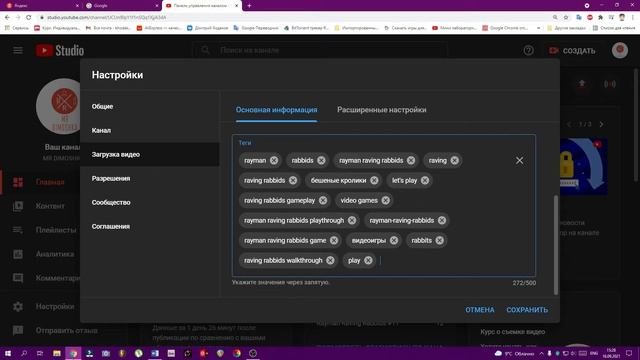The width and height of the screenshot is (640, 360).
Task: Select Канал in settings sidebar
Action: click(x=150, y=131)
